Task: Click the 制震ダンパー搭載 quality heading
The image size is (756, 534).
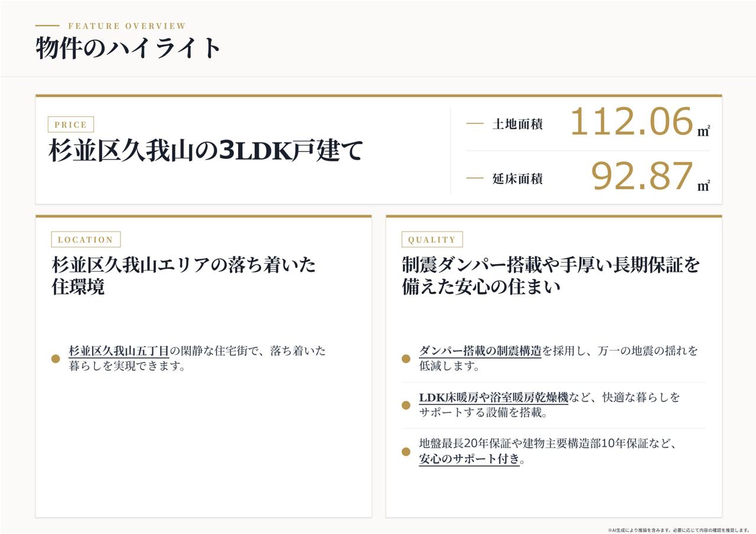Action: click(x=550, y=275)
